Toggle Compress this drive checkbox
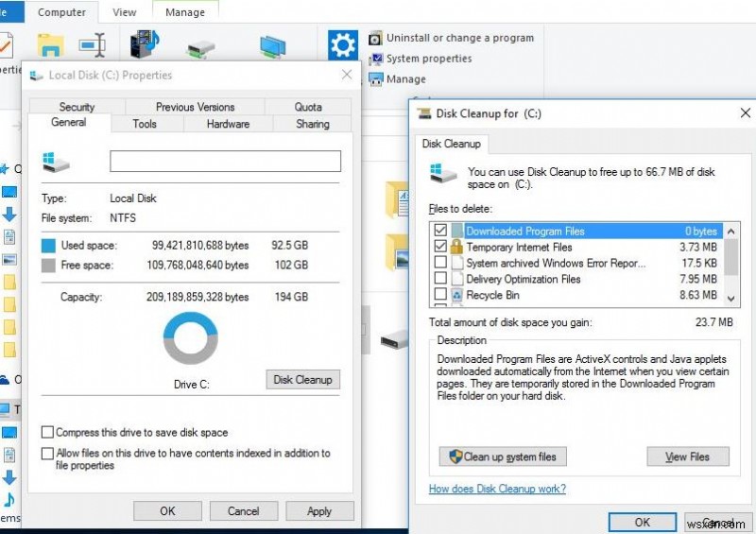This screenshot has height=534, width=756. 47,432
